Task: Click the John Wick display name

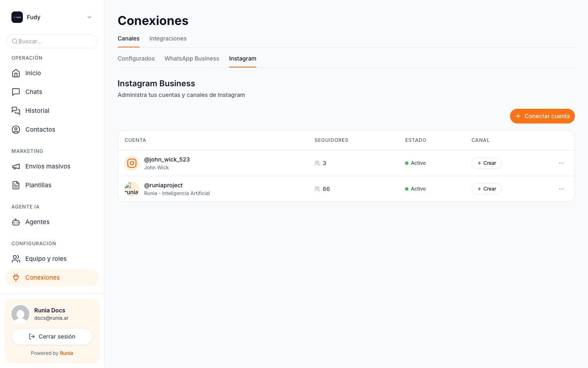Action: point(156,168)
